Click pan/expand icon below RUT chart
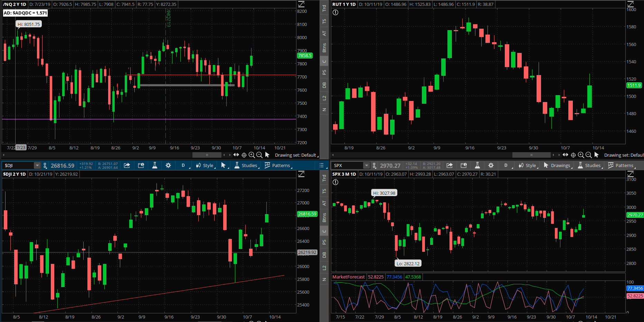The height and width of the screenshot is (322, 644). click(566, 155)
